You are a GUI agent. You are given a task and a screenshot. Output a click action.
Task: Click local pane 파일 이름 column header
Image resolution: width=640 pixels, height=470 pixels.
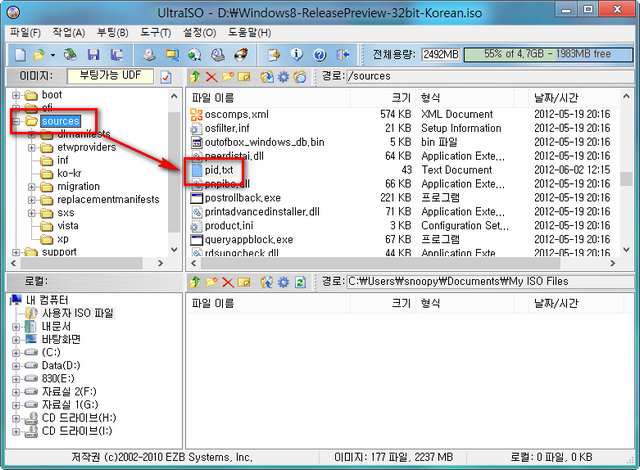[269, 303]
